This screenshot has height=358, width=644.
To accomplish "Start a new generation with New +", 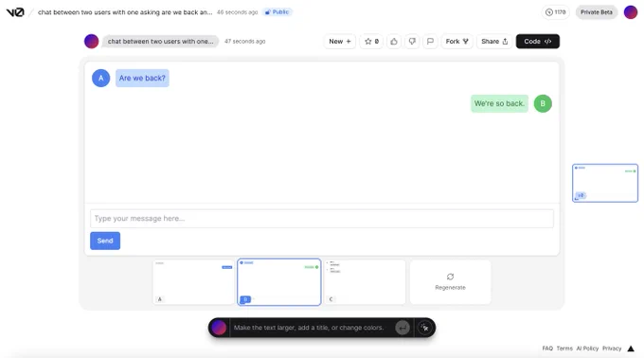I will coord(340,41).
